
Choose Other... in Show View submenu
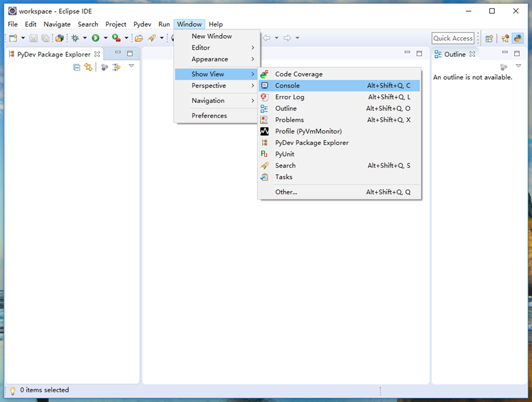339,192
